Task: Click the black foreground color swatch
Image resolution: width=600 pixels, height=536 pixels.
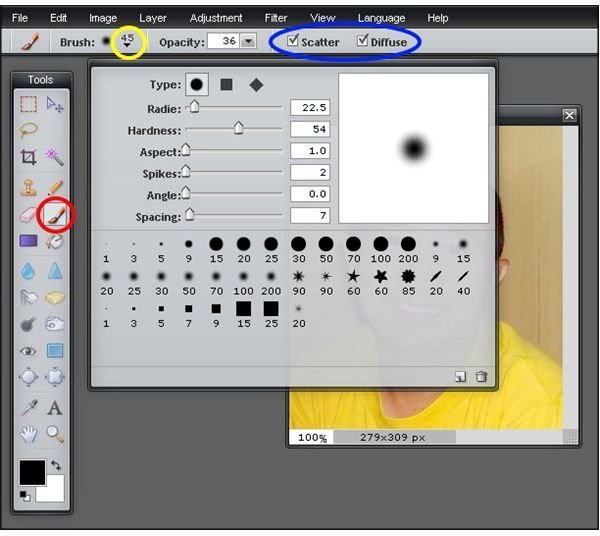Action: pos(32,472)
